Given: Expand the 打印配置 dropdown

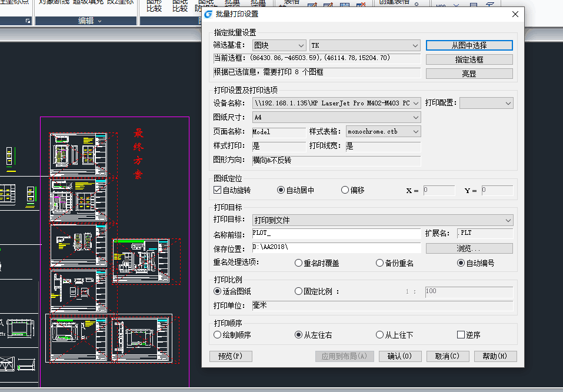Looking at the screenshot, I should (486, 103).
